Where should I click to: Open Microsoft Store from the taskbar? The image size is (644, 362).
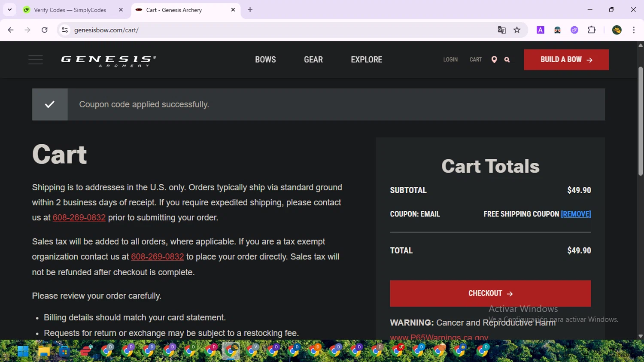[64, 352]
